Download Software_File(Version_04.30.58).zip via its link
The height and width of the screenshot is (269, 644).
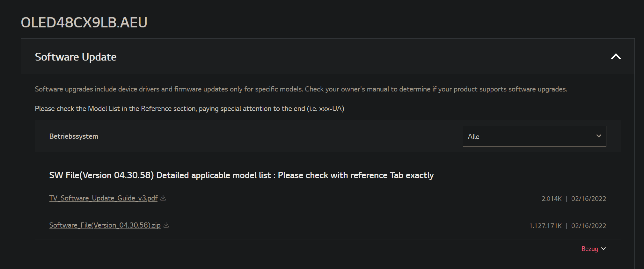(105, 225)
